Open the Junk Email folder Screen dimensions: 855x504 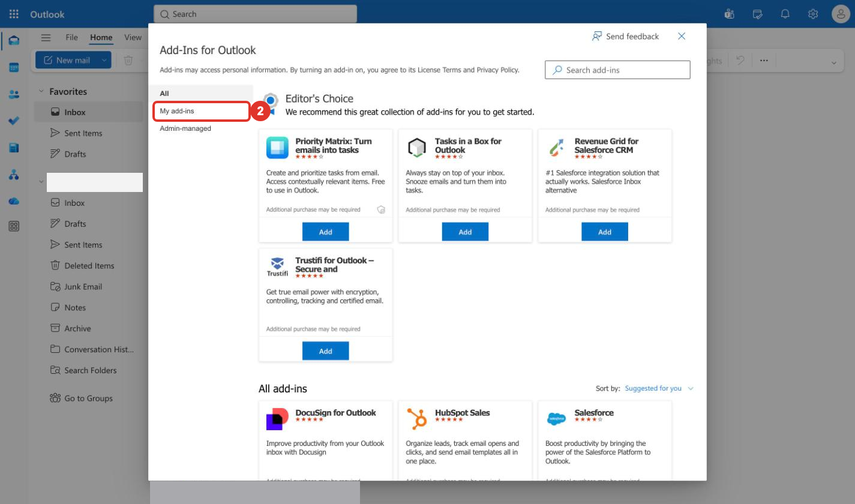[x=88, y=287]
